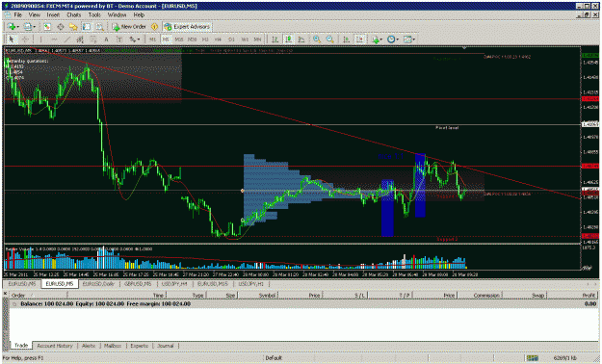Toggle MN monthly timeframe button
Viewport: 602px width, 364px height.
pos(257,39)
